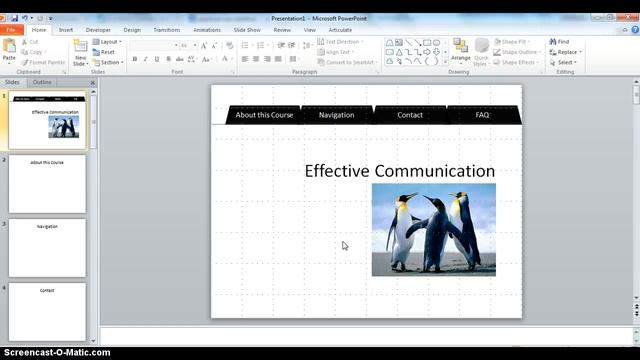Image resolution: width=640 pixels, height=360 pixels.
Task: Open the font size combo box
Action: pos(189,45)
